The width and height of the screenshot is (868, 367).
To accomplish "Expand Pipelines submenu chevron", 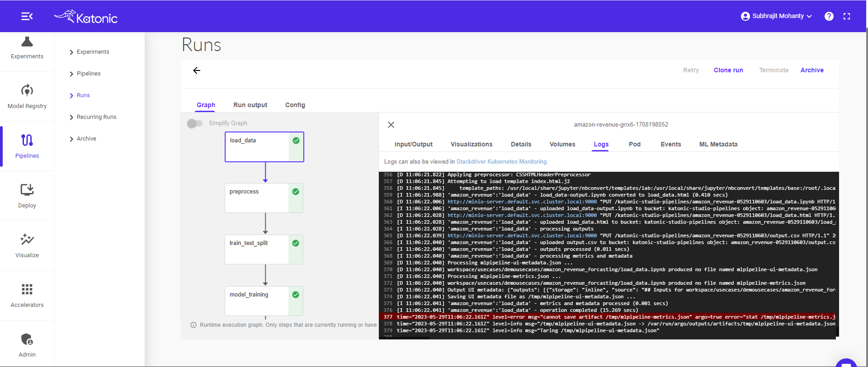I will coord(71,74).
